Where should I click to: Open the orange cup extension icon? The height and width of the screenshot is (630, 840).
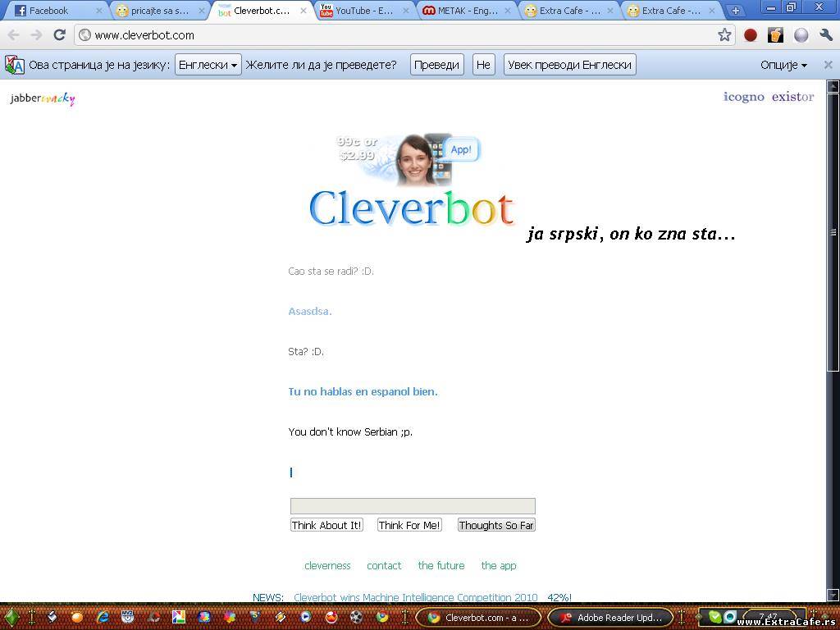point(775,34)
